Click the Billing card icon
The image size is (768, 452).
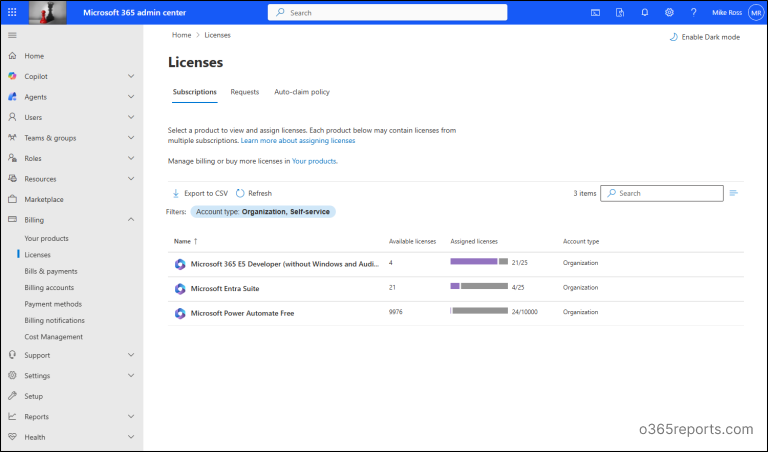pyautogui.click(x=12, y=219)
